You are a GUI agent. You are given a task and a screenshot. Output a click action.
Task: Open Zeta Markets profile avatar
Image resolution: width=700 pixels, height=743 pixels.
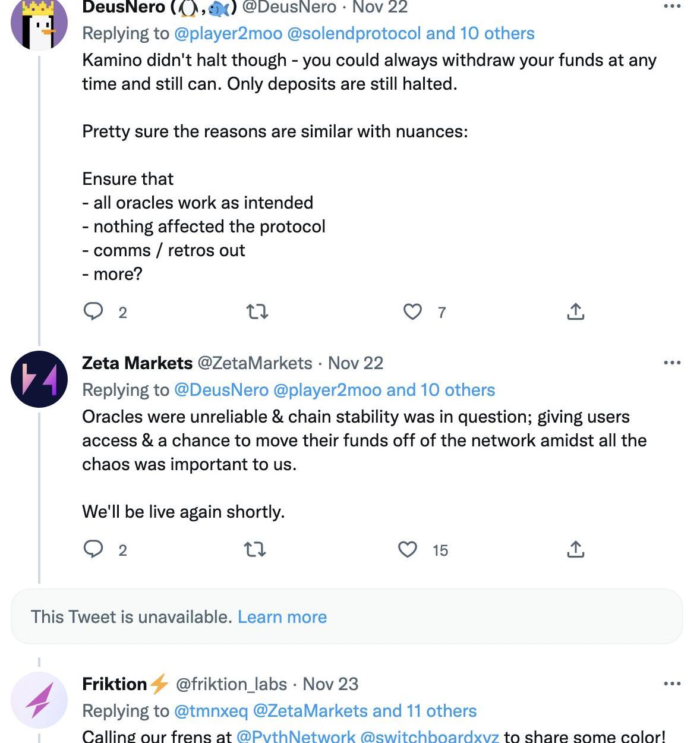[39, 379]
